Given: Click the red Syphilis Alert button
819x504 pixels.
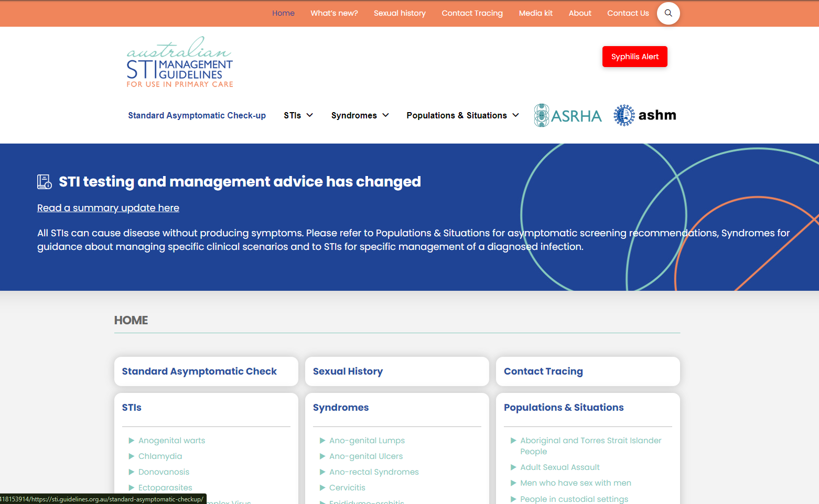Looking at the screenshot, I should click(x=634, y=57).
